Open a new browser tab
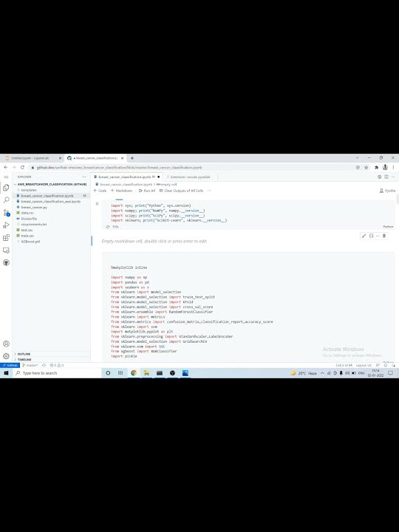 [132, 158]
